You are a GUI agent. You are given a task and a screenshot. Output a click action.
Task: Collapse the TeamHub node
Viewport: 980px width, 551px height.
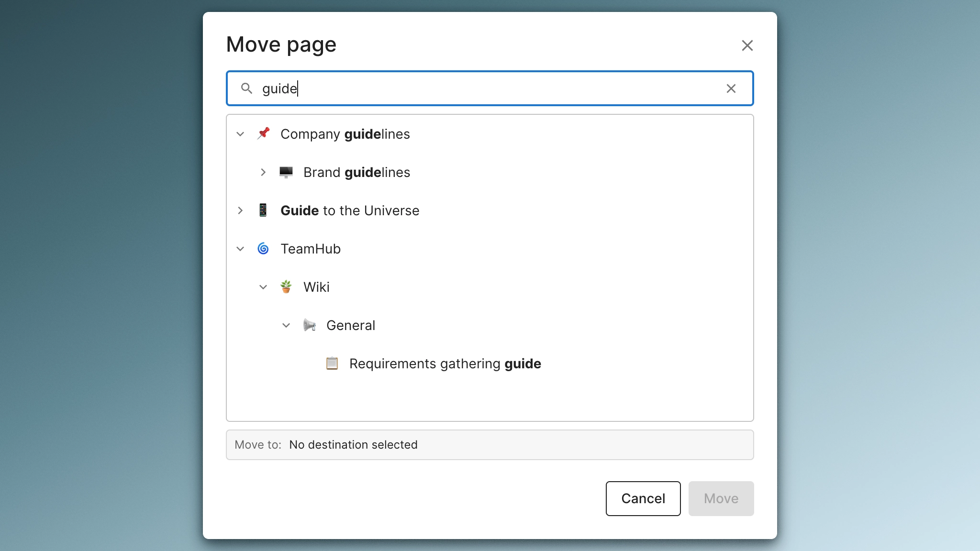pyautogui.click(x=240, y=249)
